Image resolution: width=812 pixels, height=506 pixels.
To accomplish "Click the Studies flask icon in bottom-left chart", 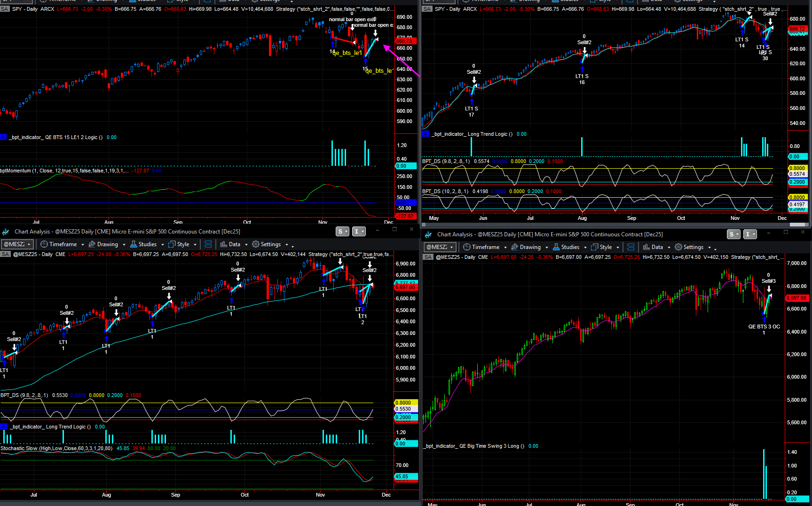I will [134, 244].
